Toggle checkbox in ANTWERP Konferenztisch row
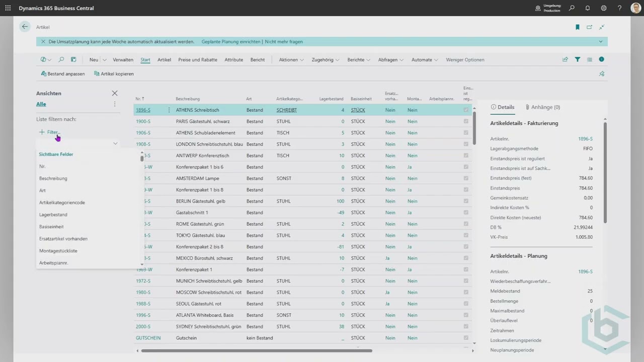Screen dimensions: 644x362 [466, 156]
